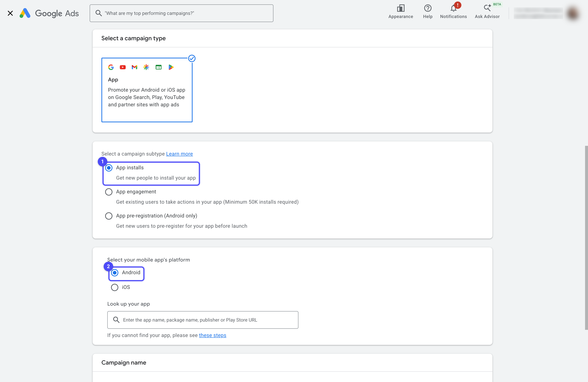Select the App campaign type card

pyautogui.click(x=147, y=90)
